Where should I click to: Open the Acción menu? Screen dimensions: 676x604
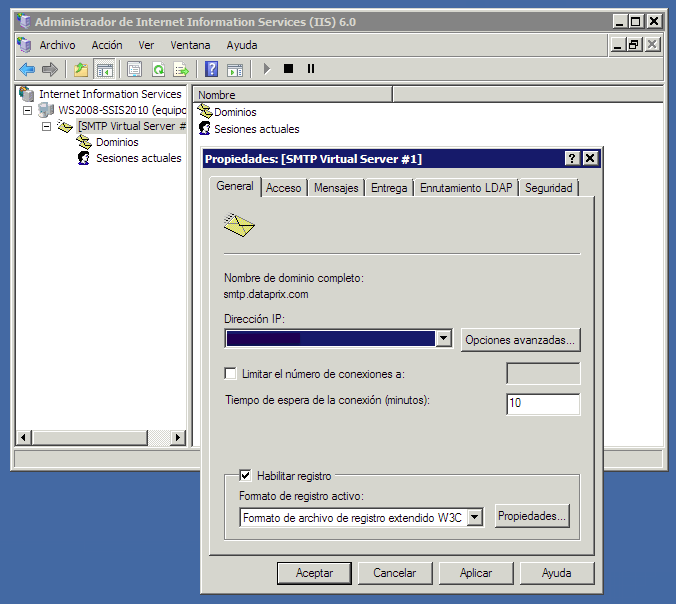pyautogui.click(x=107, y=45)
